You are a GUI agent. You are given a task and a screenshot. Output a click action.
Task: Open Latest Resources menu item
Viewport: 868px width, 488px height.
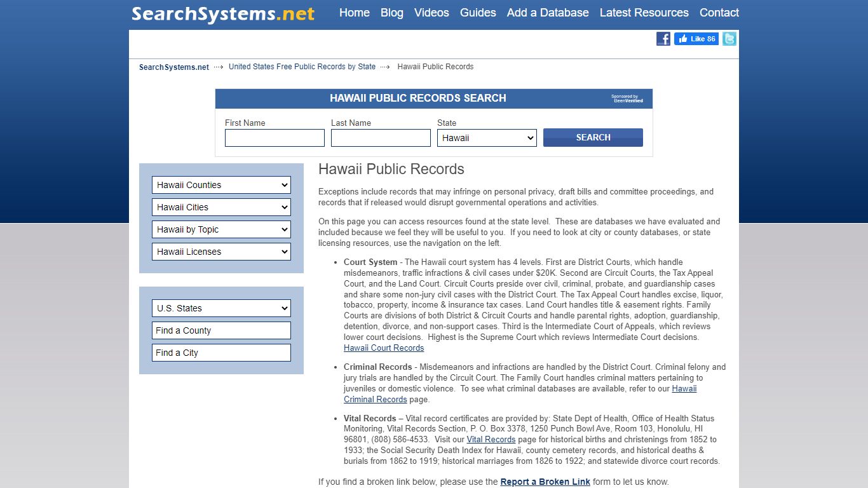644,13
